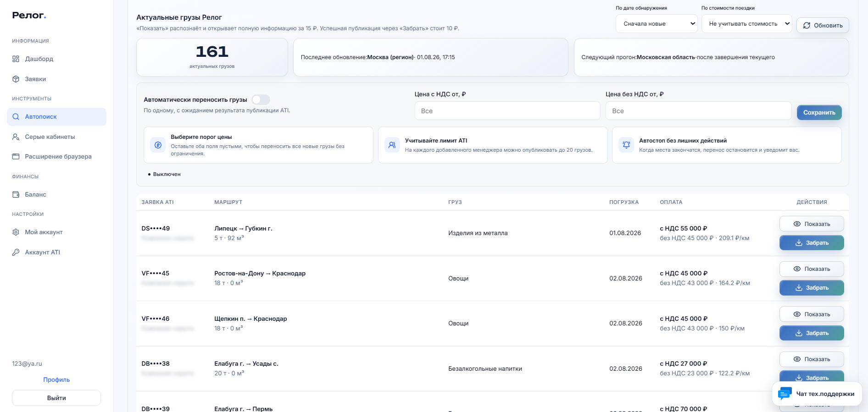Toggle the Автоматически переносить грузы switch
This screenshot has width=868, height=412.
click(261, 100)
